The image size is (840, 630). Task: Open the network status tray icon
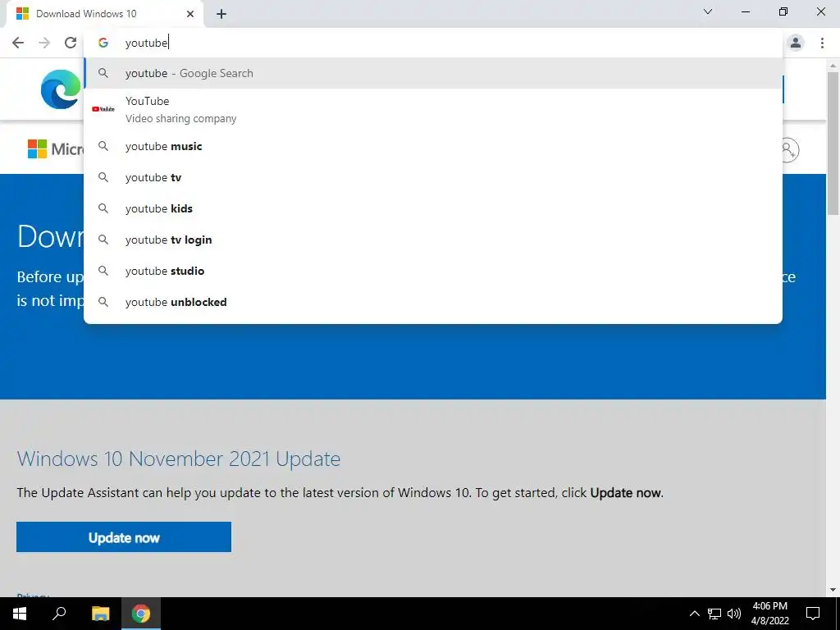click(x=714, y=614)
